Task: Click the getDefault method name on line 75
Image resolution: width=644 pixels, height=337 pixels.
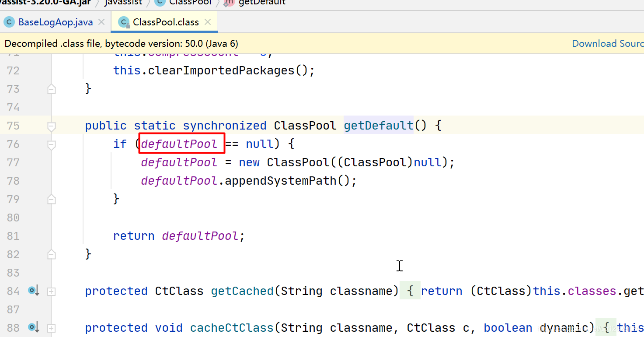Action: pyautogui.click(x=379, y=126)
